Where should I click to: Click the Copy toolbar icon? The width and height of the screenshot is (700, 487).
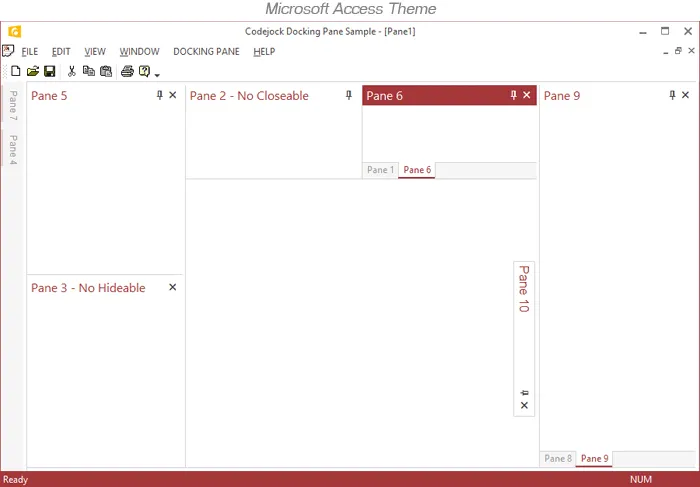[x=89, y=71]
